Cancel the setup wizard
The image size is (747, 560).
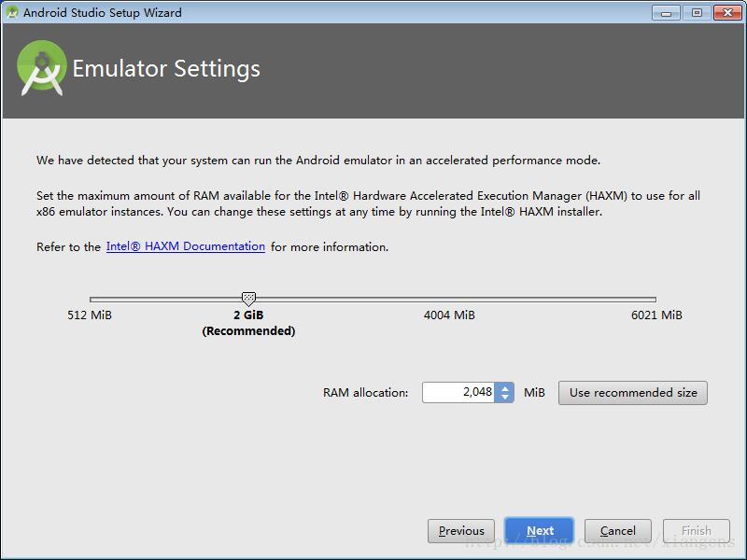(x=618, y=530)
